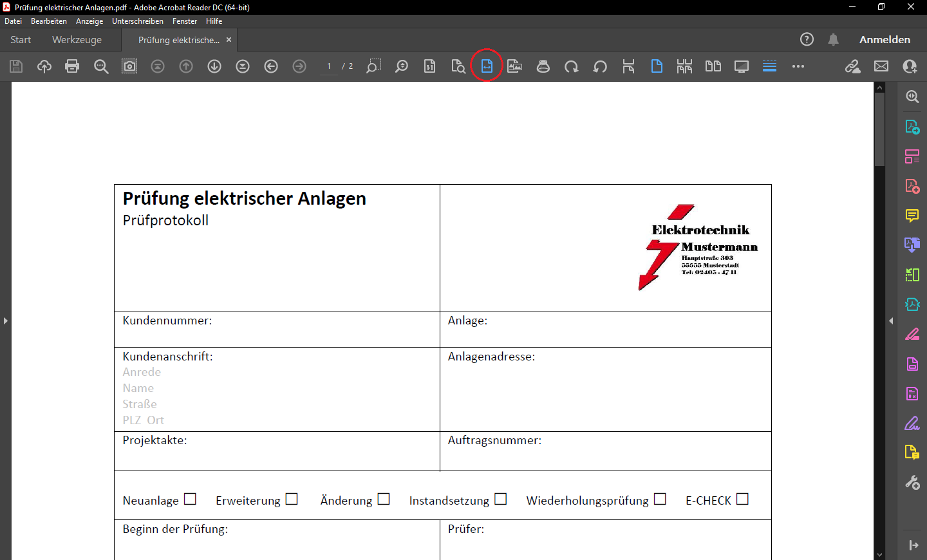Click the circled fit-width page icon
Viewport: 927px width, 560px height.
pyautogui.click(x=487, y=66)
